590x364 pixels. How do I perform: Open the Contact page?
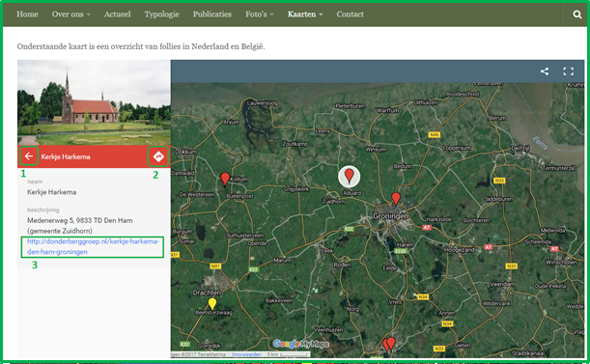(350, 14)
